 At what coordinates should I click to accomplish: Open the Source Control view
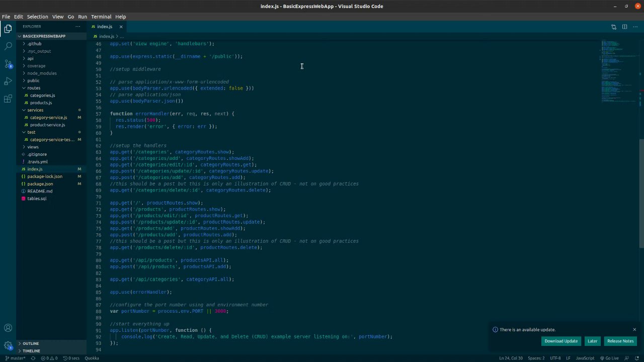pos(8,64)
